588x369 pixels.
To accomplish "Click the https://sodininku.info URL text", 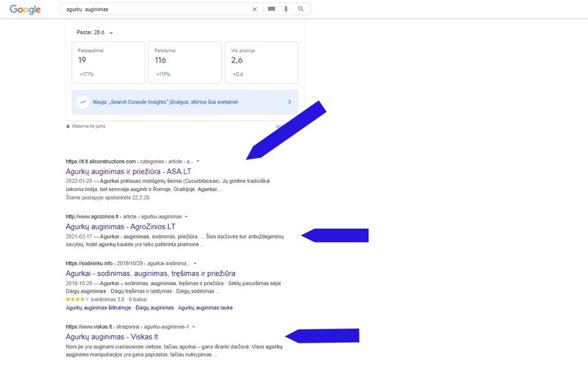I will pos(89,263).
